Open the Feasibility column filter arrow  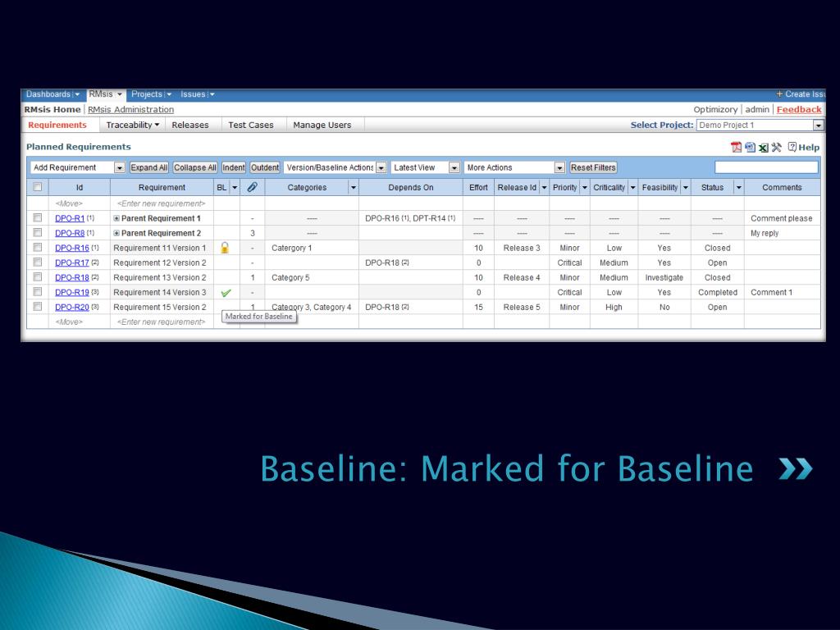pos(686,188)
